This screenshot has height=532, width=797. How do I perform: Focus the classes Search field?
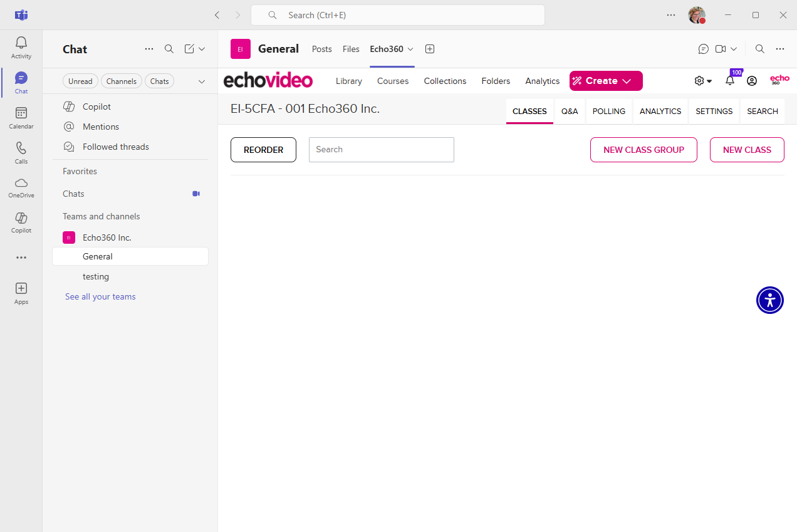[x=382, y=150]
